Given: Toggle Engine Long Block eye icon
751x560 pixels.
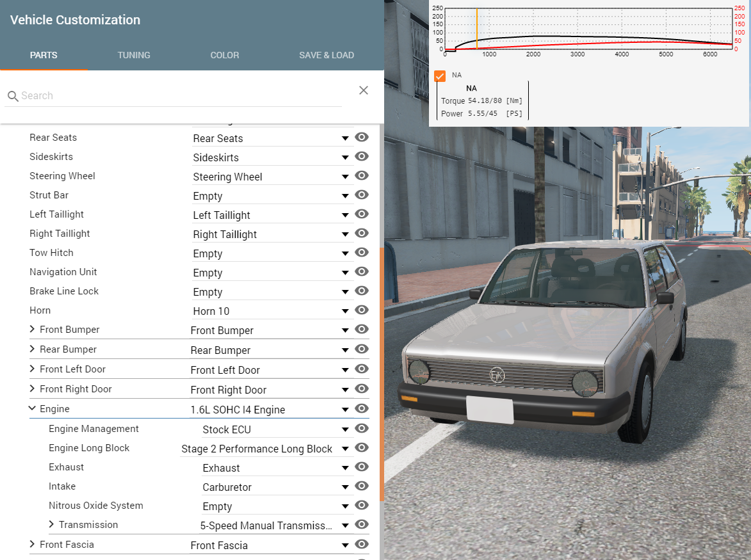Looking at the screenshot, I should point(362,447).
